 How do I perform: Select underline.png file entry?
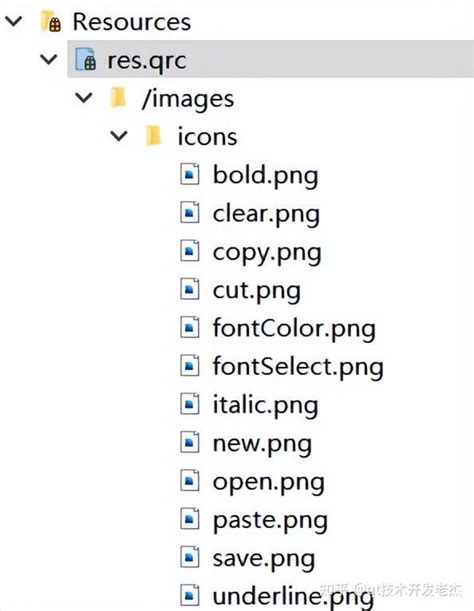293,597
